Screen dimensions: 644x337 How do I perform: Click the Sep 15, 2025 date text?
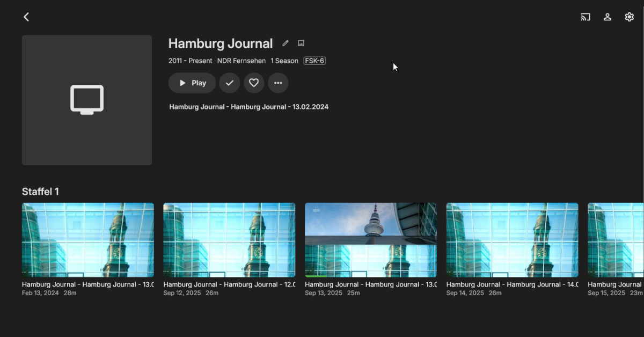click(606, 293)
